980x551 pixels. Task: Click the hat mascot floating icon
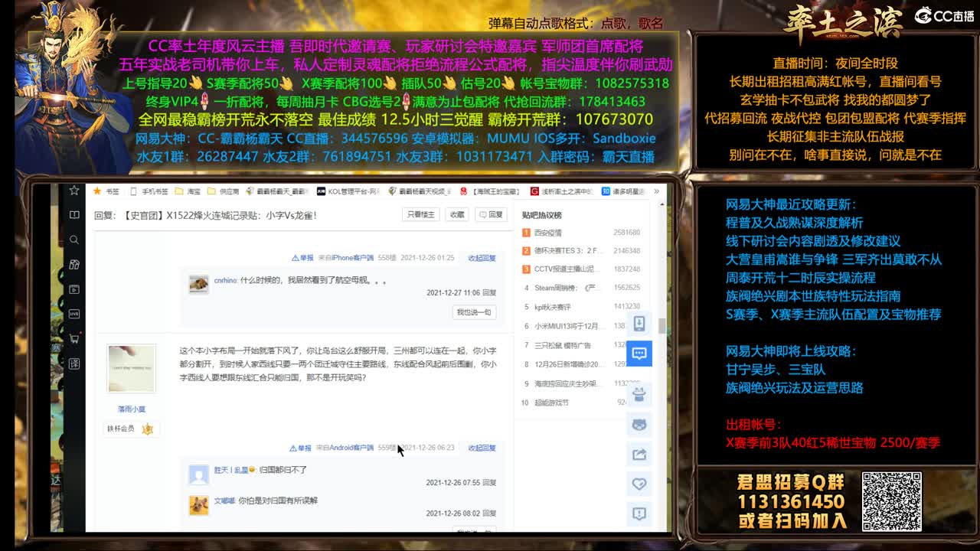coord(639,394)
